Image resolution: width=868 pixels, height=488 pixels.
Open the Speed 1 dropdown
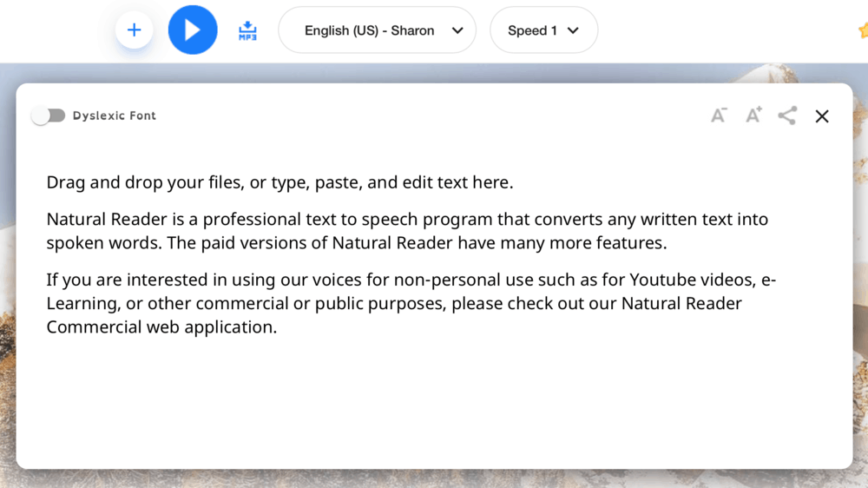point(543,30)
